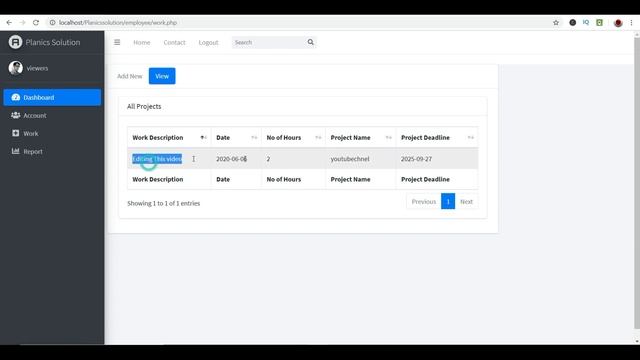The width and height of the screenshot is (640, 360).
Task: Click the Planics Solution logo icon
Action: [15, 42]
